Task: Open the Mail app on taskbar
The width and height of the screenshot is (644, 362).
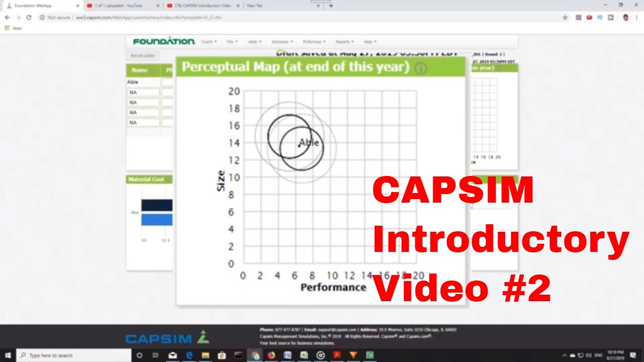Action: [173, 355]
